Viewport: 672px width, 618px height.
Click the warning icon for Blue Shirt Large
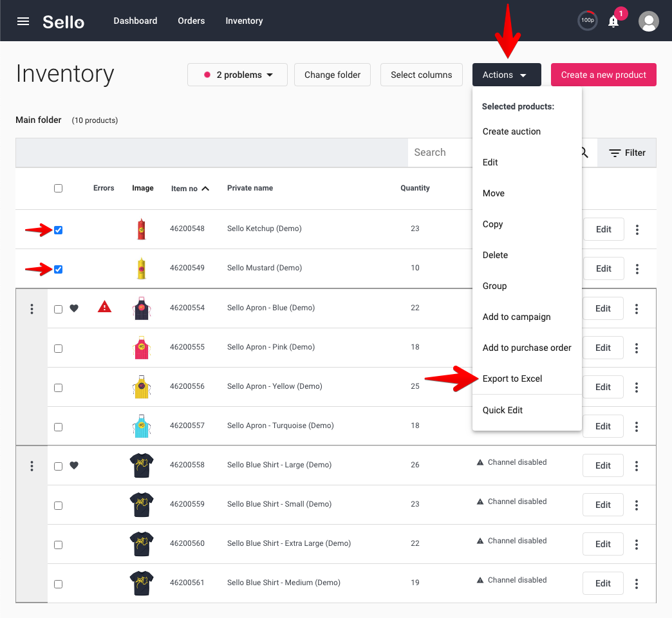480,462
